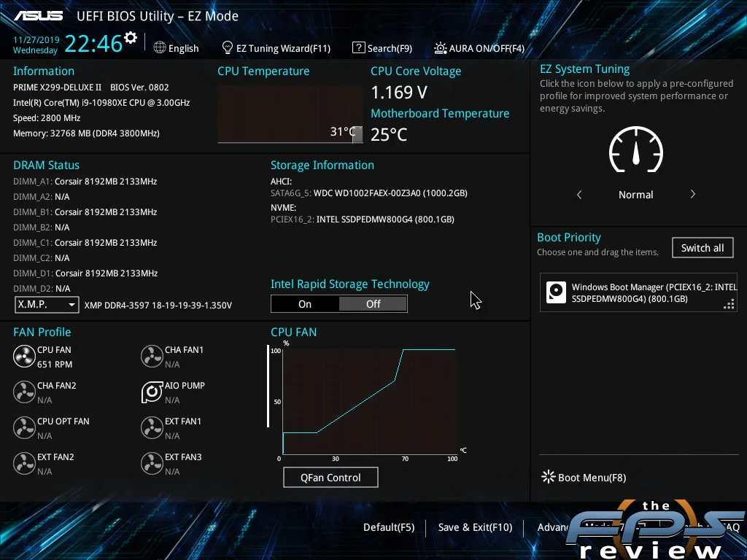
Task: Click the Boot Menu star icon
Action: (x=549, y=477)
